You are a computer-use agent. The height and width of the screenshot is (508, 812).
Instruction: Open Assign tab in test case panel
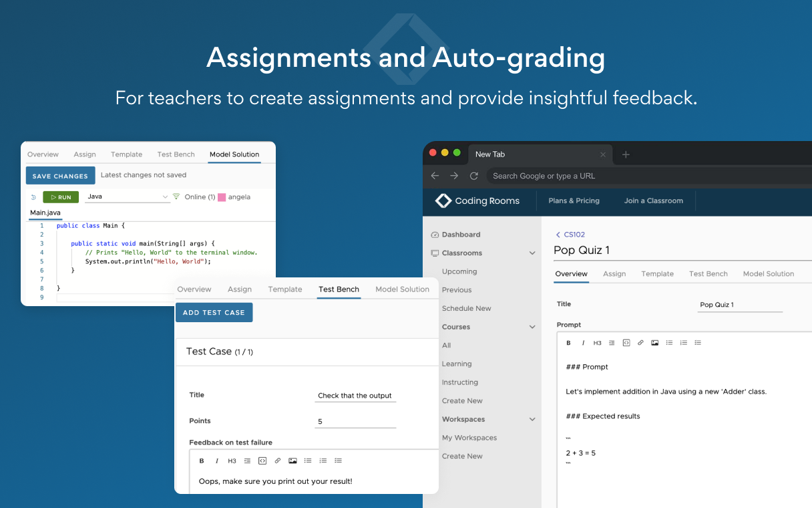[x=240, y=289]
